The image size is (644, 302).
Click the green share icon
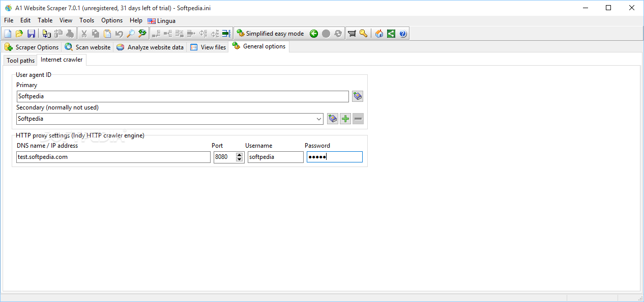tap(391, 34)
